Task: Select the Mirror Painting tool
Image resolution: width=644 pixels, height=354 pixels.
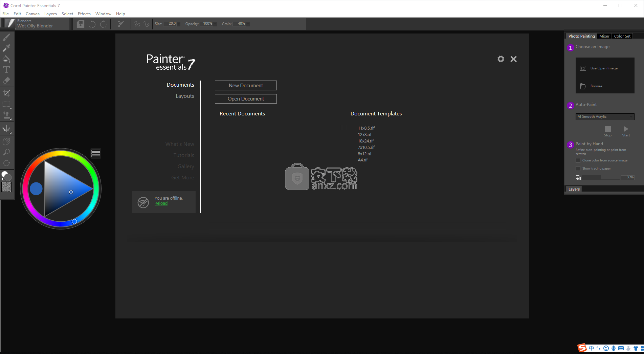Action: pyautogui.click(x=6, y=129)
